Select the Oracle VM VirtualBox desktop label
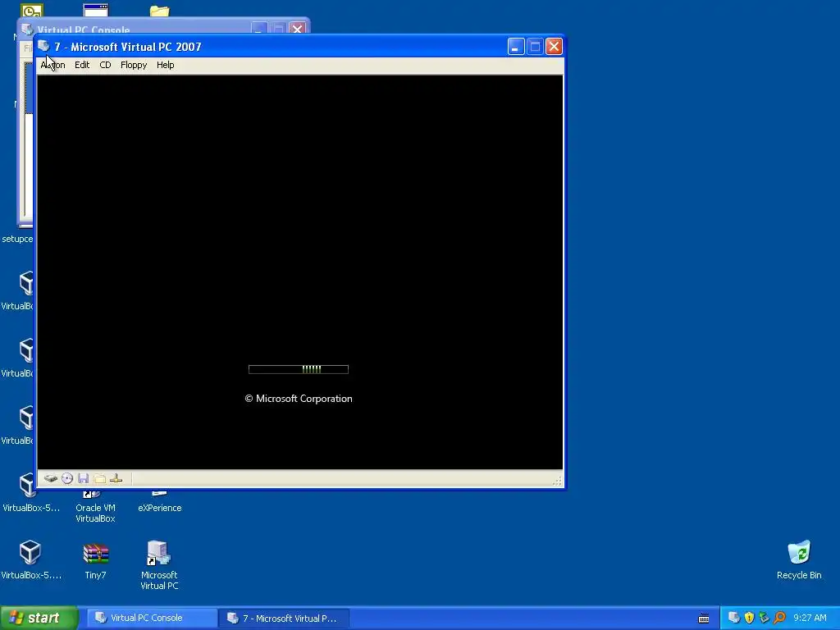The image size is (840, 630). pyautogui.click(x=95, y=514)
